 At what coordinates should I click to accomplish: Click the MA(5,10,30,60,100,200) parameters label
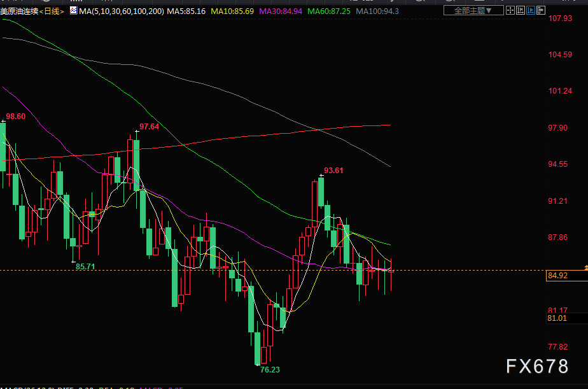click(x=122, y=11)
